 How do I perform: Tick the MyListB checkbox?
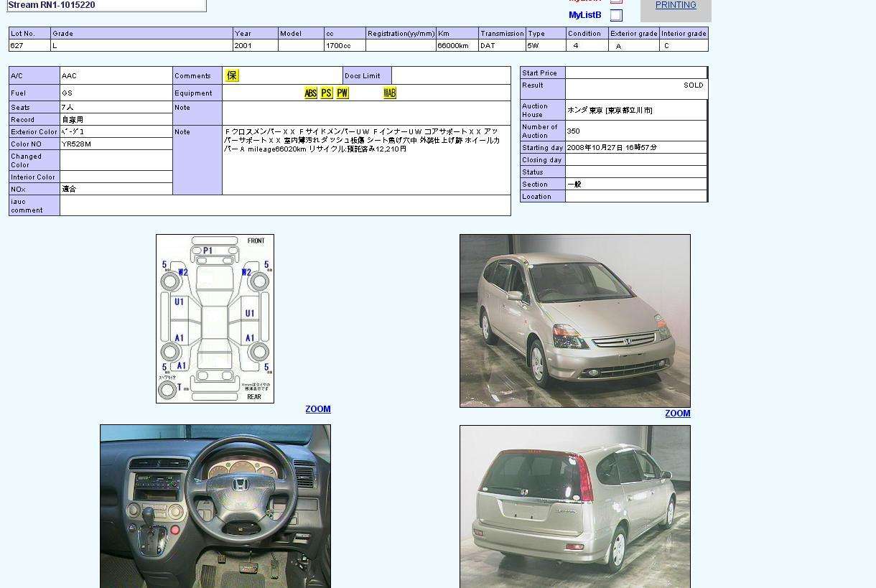(616, 15)
